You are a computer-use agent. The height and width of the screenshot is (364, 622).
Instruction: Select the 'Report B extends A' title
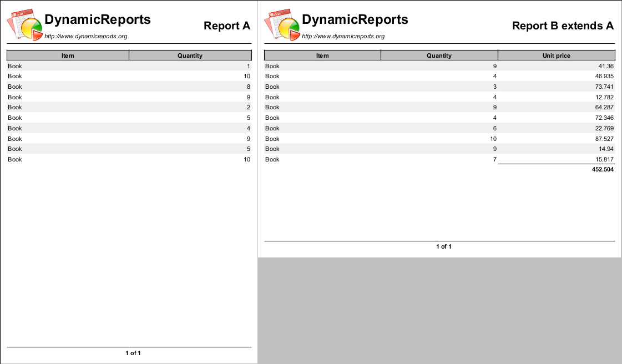click(x=563, y=26)
